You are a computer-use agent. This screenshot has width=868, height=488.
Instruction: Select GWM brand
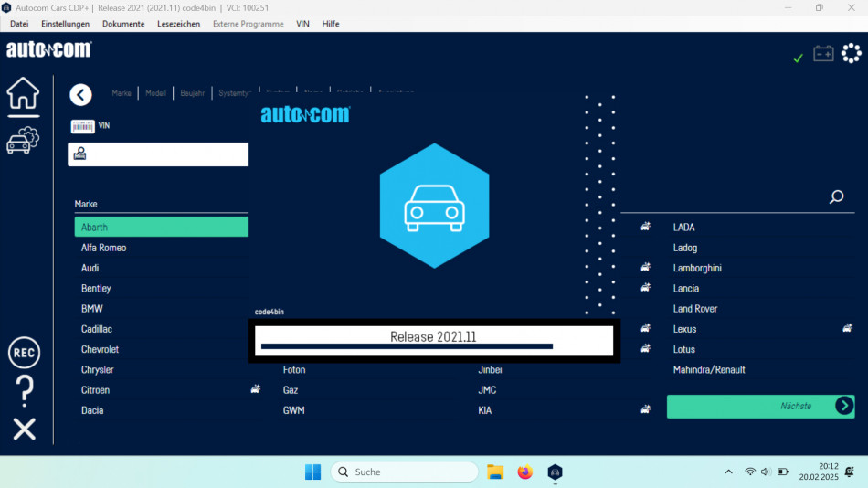[293, 410]
